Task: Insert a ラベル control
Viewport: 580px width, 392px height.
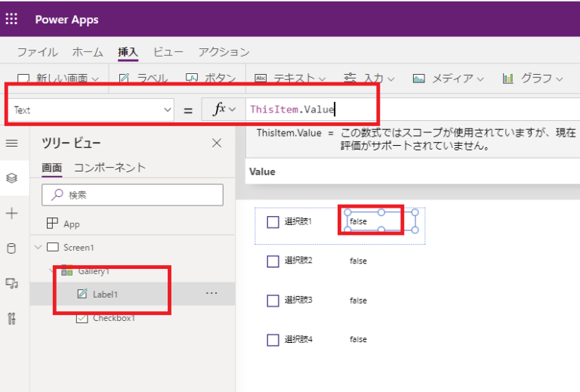Action: point(143,79)
